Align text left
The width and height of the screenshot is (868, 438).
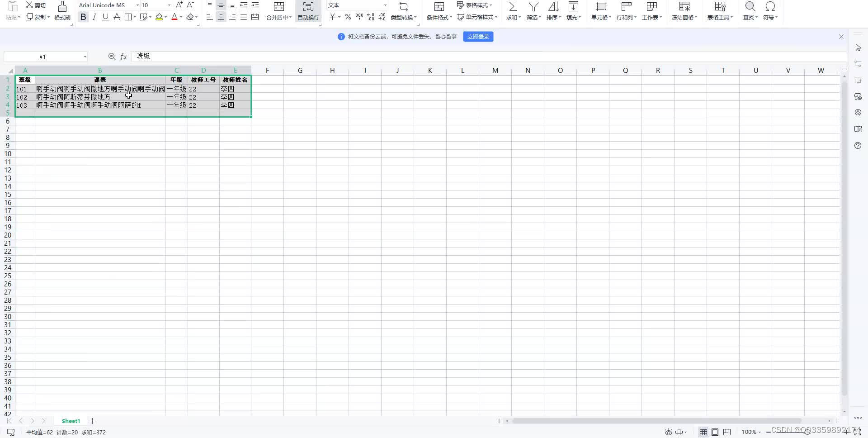coord(210,17)
